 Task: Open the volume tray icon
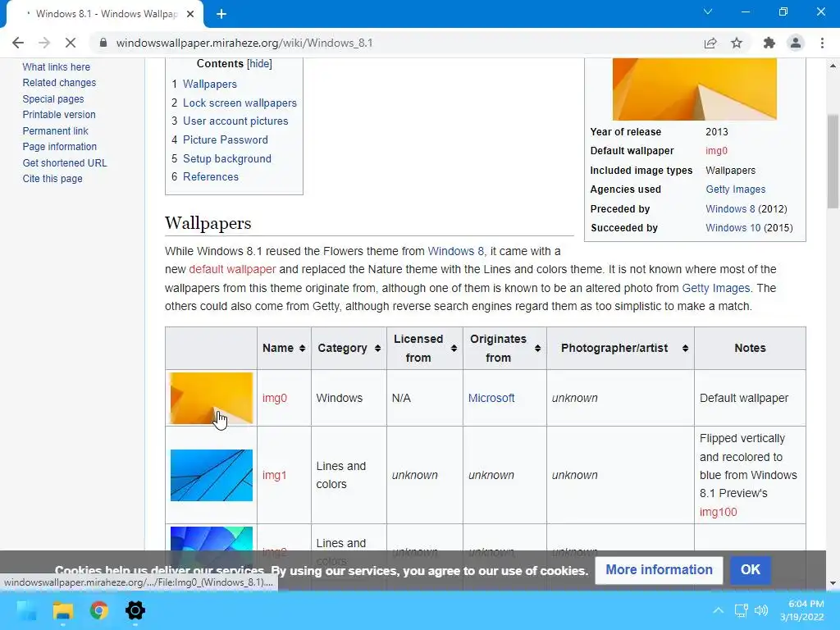click(760, 610)
